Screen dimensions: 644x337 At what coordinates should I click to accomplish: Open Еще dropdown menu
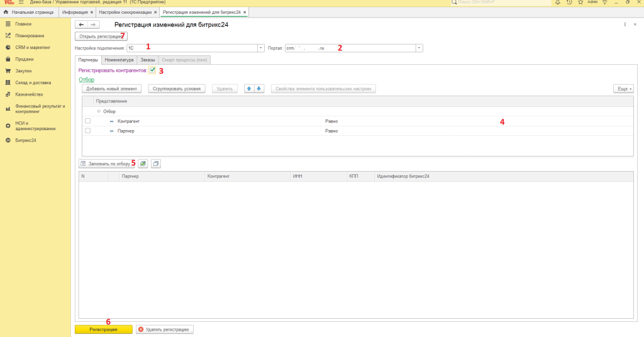click(623, 89)
